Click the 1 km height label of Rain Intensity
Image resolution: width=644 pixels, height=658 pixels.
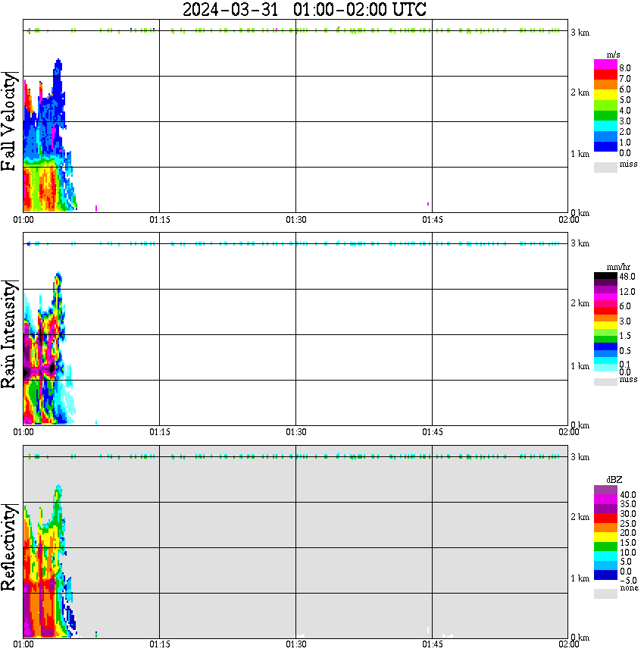580,366
